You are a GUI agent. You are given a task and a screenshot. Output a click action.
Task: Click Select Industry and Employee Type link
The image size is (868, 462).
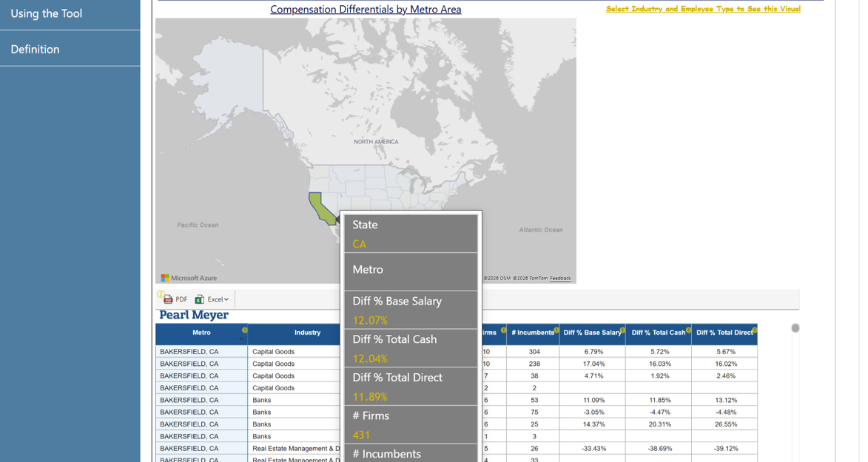pos(702,9)
